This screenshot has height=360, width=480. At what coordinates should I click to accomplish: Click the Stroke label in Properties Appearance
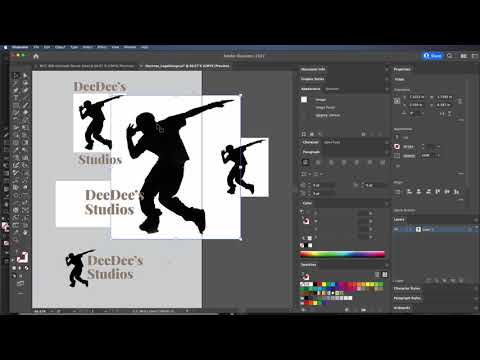(408, 146)
